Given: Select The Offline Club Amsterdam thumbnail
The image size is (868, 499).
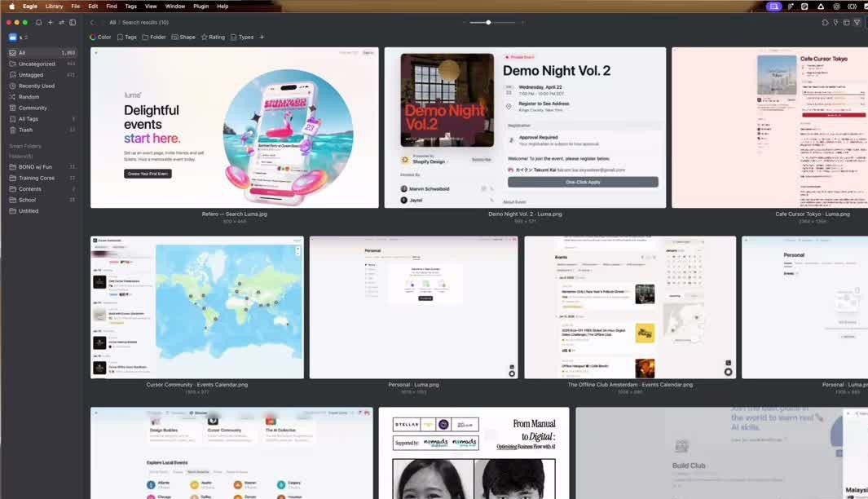Looking at the screenshot, I should 630,307.
